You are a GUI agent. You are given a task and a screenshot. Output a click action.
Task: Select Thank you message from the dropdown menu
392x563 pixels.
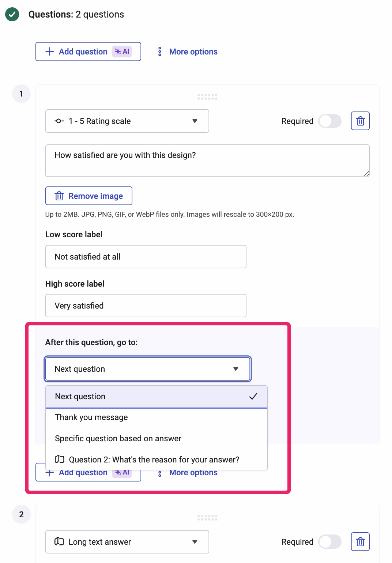click(91, 417)
